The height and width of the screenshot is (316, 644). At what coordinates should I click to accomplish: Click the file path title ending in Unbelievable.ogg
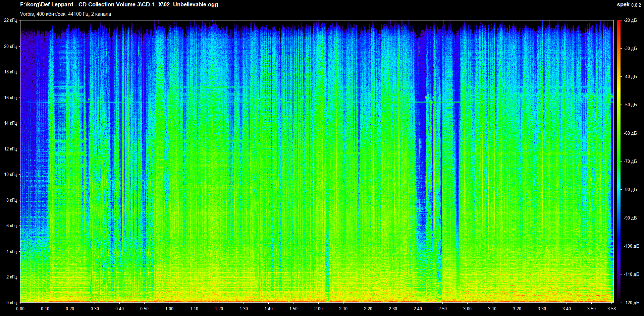pyautogui.click(x=119, y=5)
